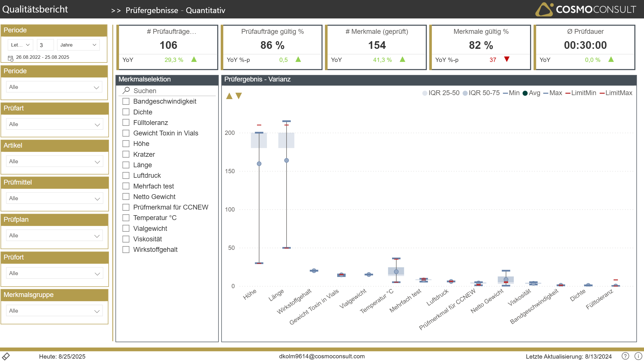Click the Cosmo Consult logo
Viewport: 644px width, 362px height.
[x=586, y=9]
